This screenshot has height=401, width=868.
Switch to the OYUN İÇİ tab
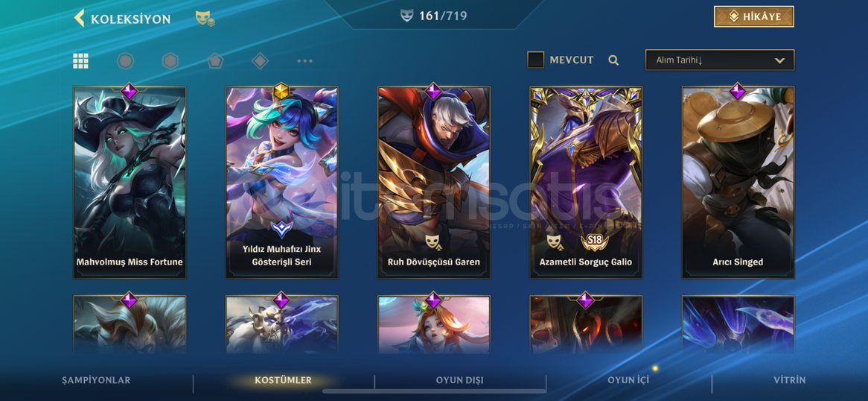[628, 380]
